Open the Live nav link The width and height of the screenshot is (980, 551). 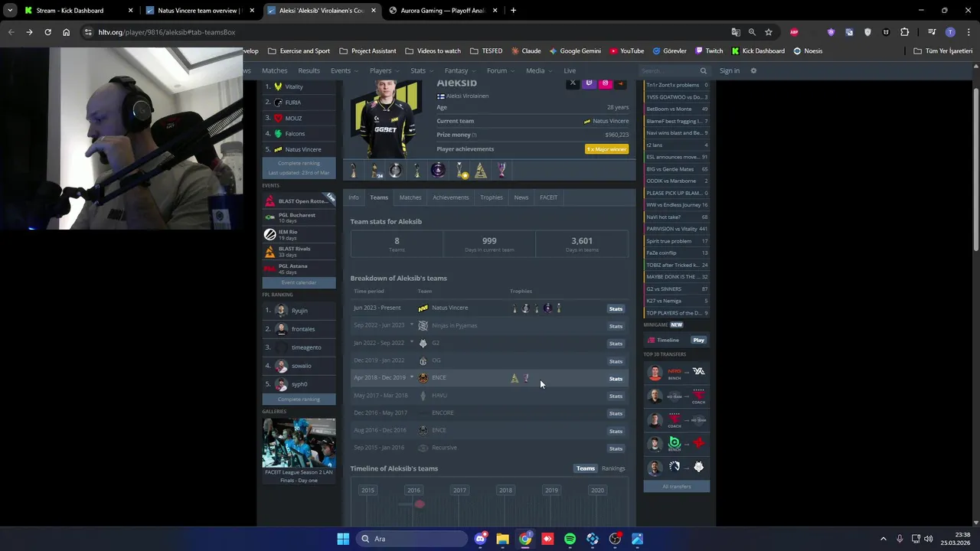click(x=570, y=70)
